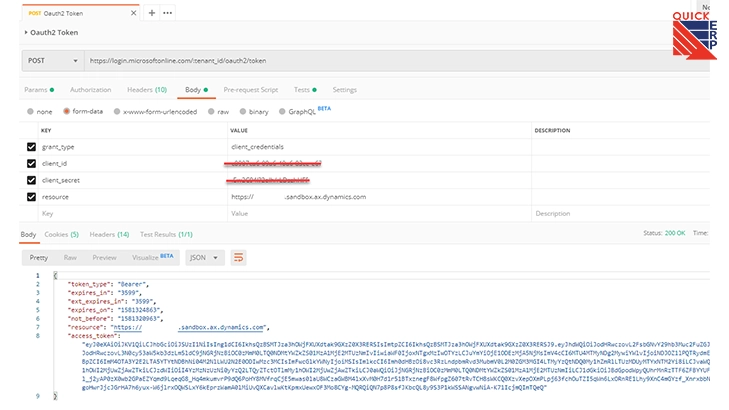Open the JSON format dropdown

205,258
